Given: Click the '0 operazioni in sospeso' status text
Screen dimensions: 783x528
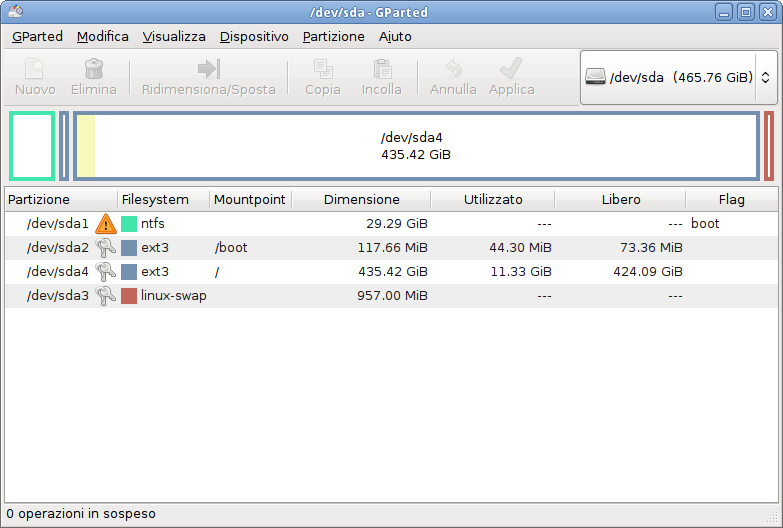Looking at the screenshot, I should pyautogui.click(x=81, y=514).
